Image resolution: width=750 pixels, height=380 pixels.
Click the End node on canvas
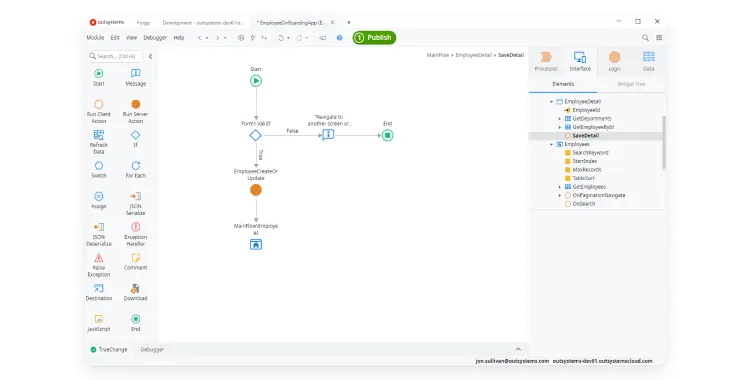coord(387,135)
